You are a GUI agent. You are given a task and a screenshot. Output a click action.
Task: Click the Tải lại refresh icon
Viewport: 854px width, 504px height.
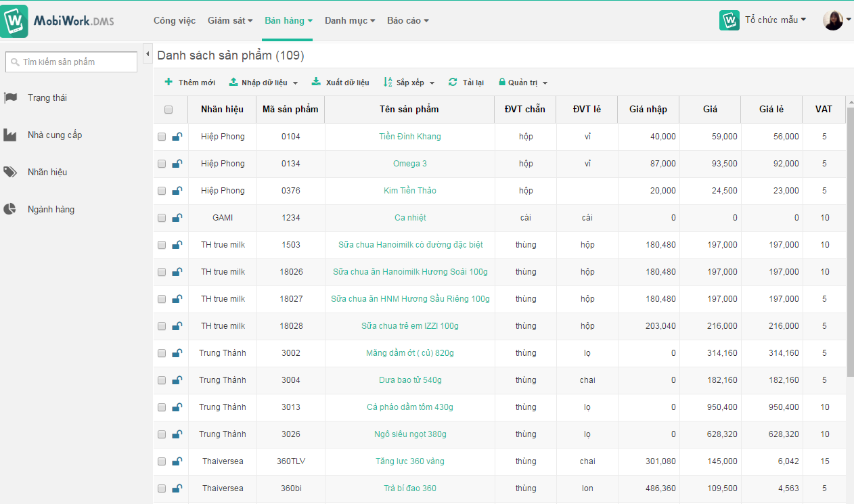pyautogui.click(x=453, y=83)
